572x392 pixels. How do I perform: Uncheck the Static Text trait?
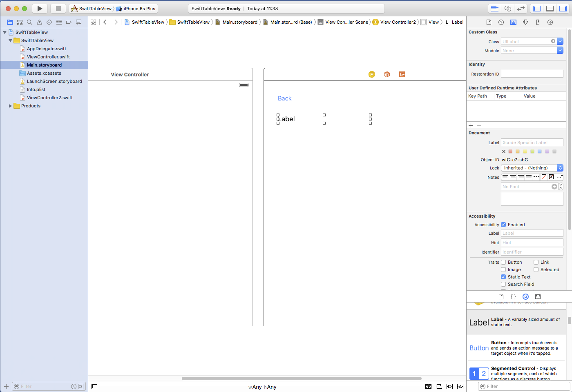pos(503,277)
